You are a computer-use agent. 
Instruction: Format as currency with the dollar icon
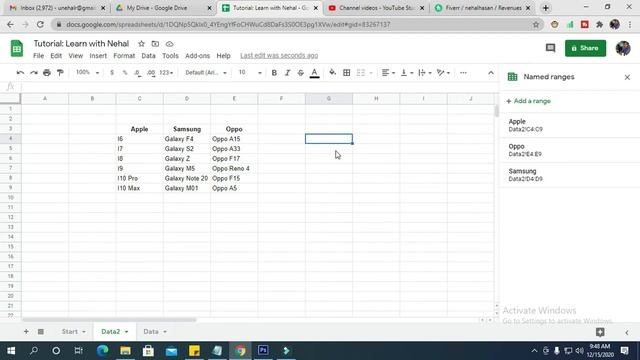112,73
